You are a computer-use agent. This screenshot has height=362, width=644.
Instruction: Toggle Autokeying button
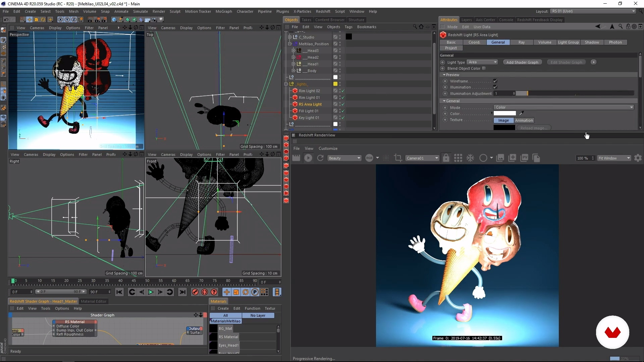(x=205, y=292)
